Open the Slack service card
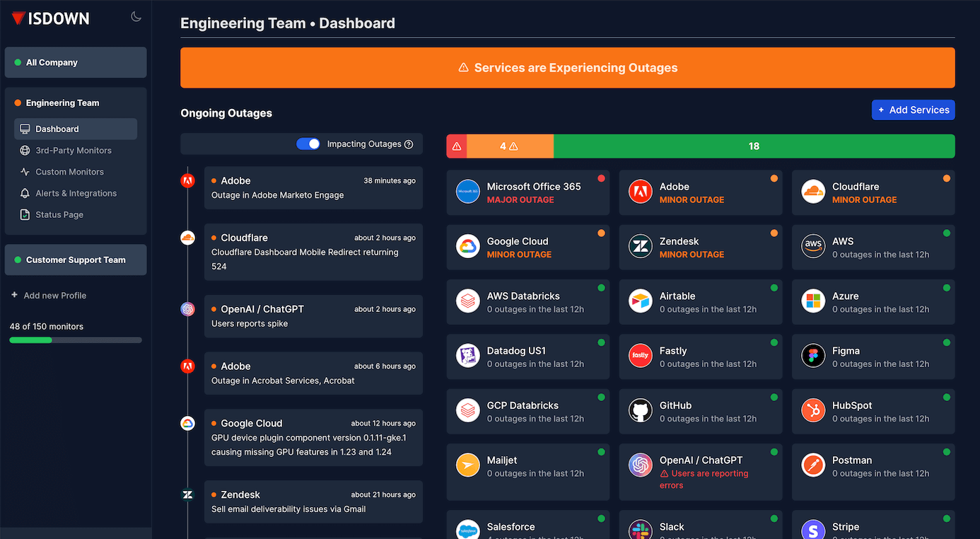The width and height of the screenshot is (980, 539). 701,526
